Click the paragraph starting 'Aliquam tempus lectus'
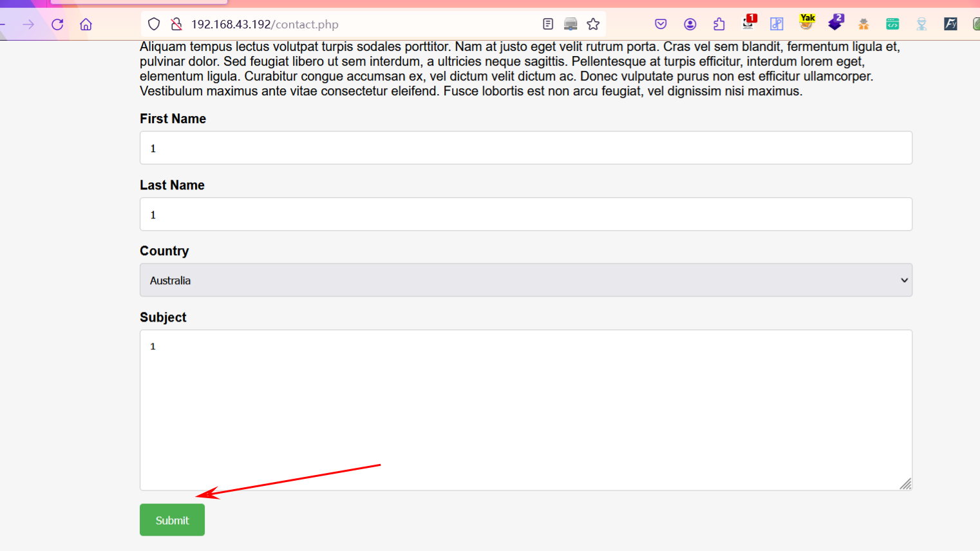The image size is (980, 551). click(x=520, y=69)
